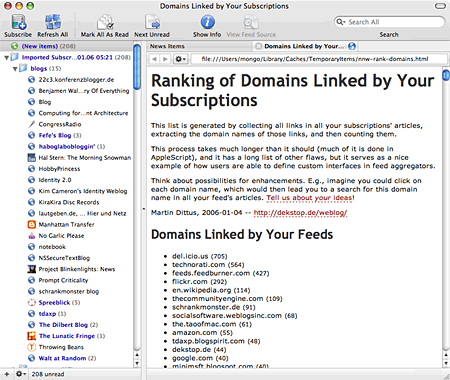Open the Identity 2.0 feed
Image resolution: width=450 pixels, height=380 pixels.
click(55, 180)
